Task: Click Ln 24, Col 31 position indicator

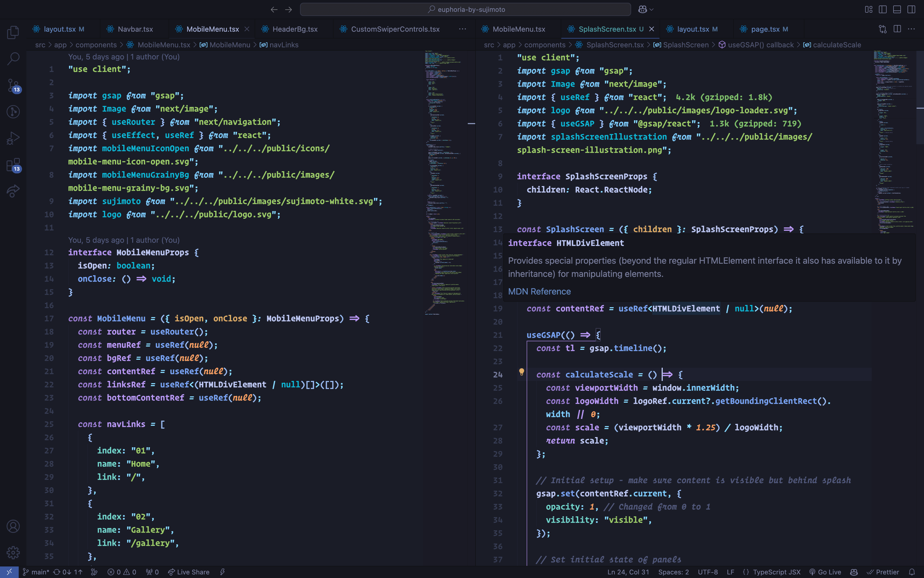Action: (628, 572)
